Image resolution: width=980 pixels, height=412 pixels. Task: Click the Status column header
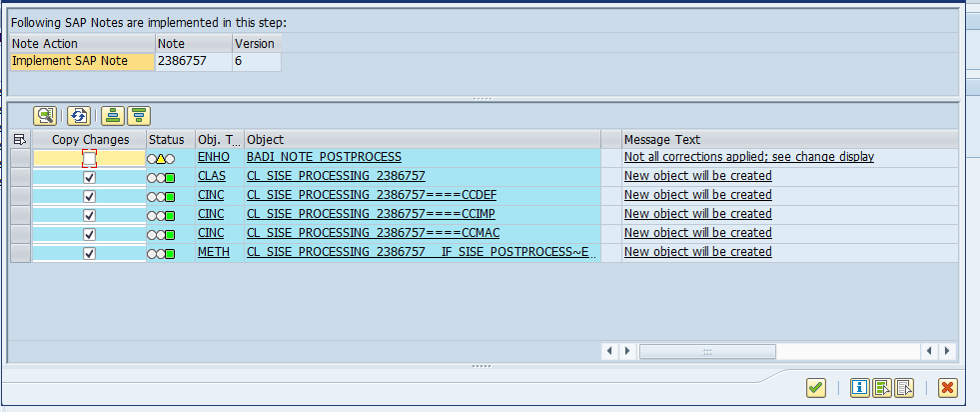pyautogui.click(x=171, y=139)
